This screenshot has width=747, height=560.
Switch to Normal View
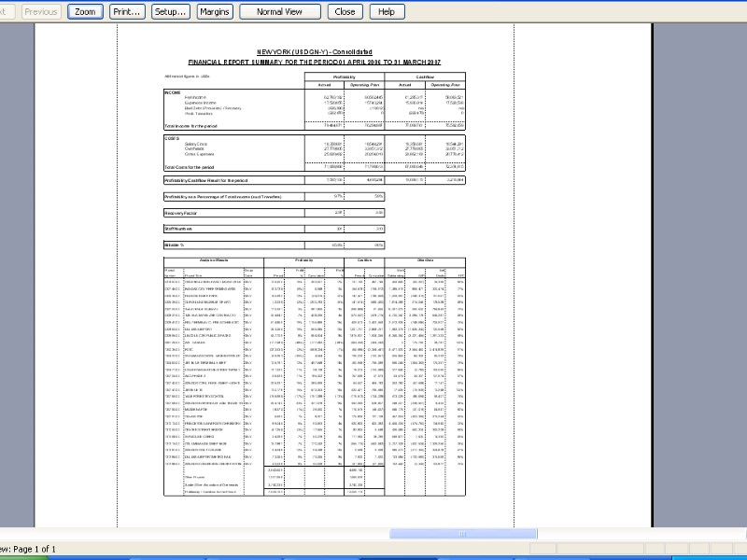279,12
